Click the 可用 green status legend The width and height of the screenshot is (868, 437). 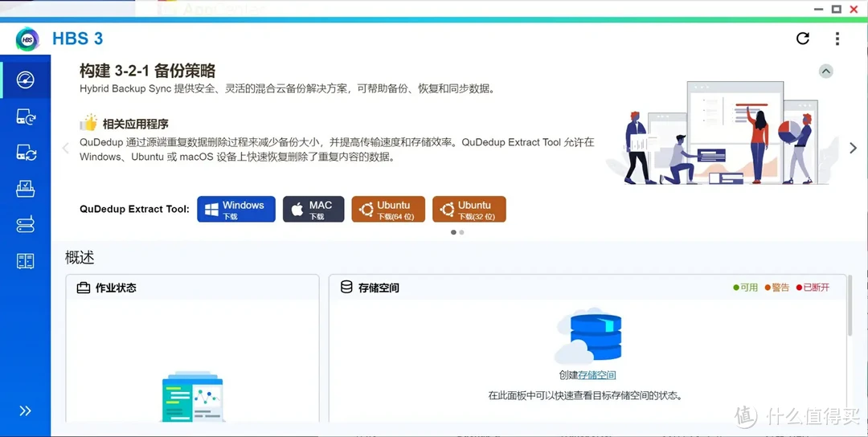(x=745, y=288)
